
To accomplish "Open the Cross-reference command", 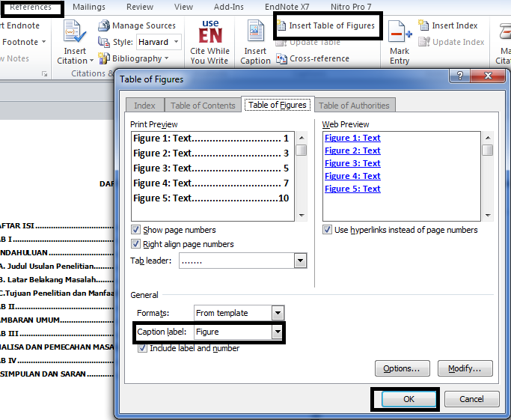I will click(x=313, y=58).
